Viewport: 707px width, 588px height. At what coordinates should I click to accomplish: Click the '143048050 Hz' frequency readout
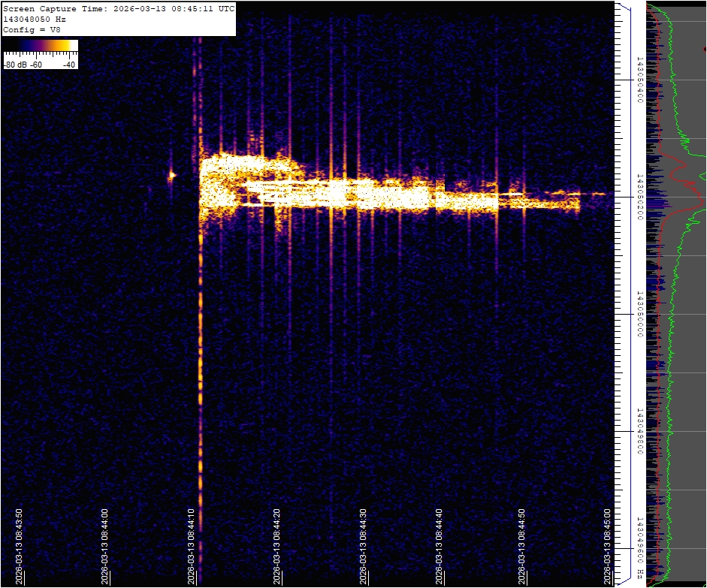34,20
